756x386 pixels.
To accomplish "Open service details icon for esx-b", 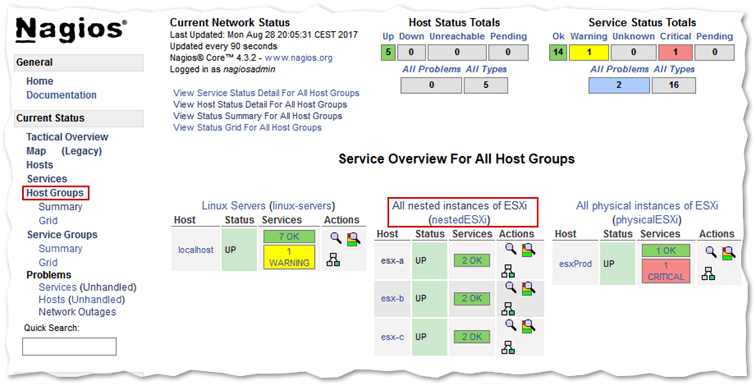I will coord(528,288).
